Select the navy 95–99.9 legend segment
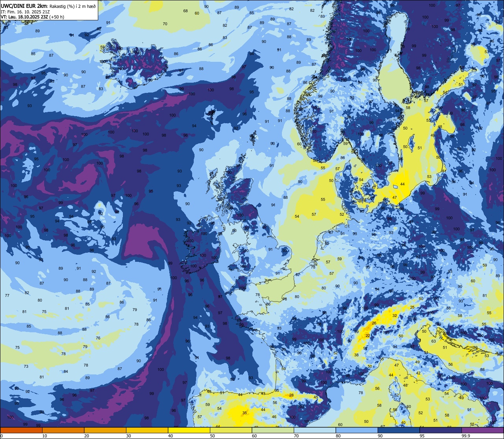504x439 pixels. pos(441,430)
